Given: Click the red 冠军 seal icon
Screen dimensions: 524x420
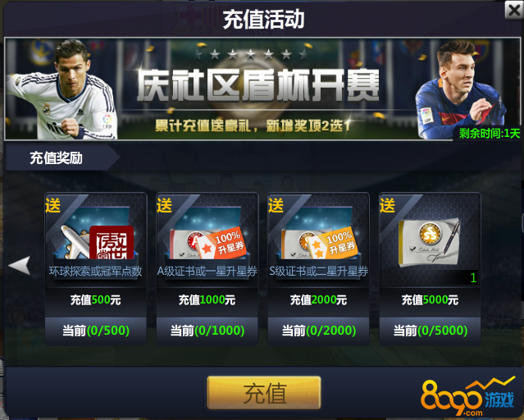Looking at the screenshot, I should coord(112,243).
